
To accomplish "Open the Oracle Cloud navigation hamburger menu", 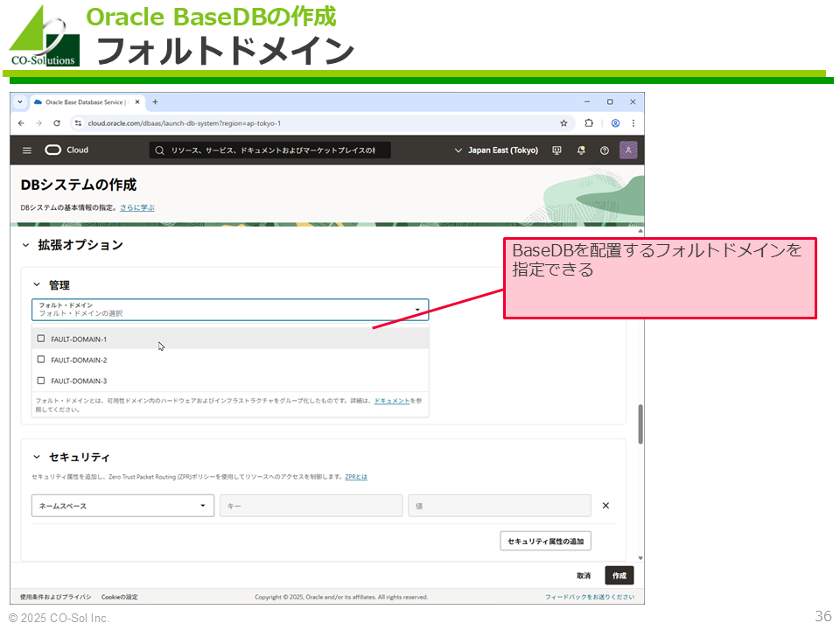I will (x=27, y=150).
